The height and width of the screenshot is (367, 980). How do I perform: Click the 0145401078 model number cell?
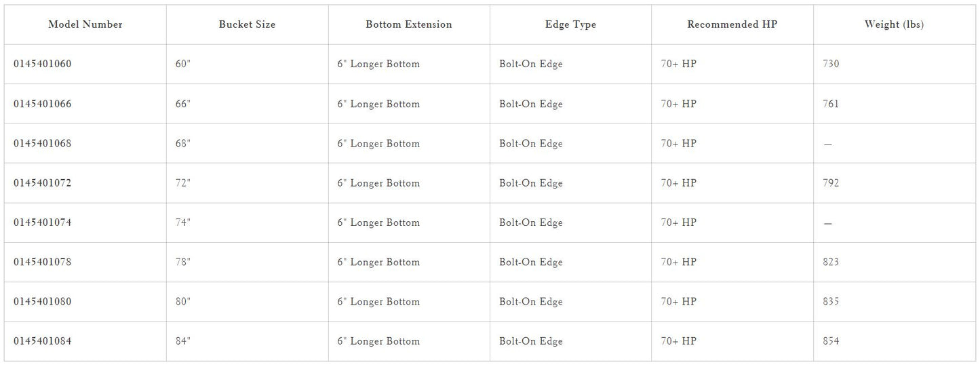(43, 262)
